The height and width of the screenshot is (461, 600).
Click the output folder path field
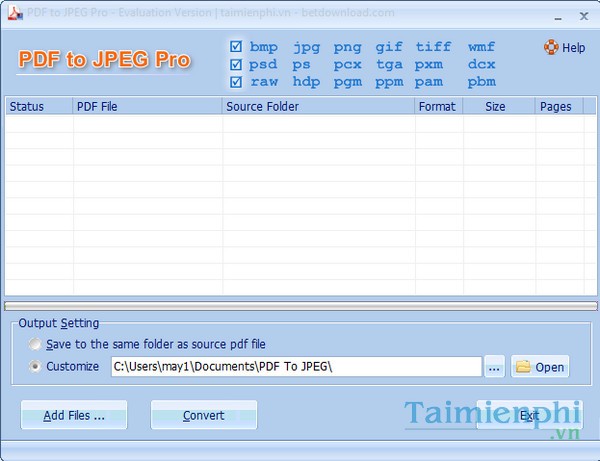(x=296, y=367)
